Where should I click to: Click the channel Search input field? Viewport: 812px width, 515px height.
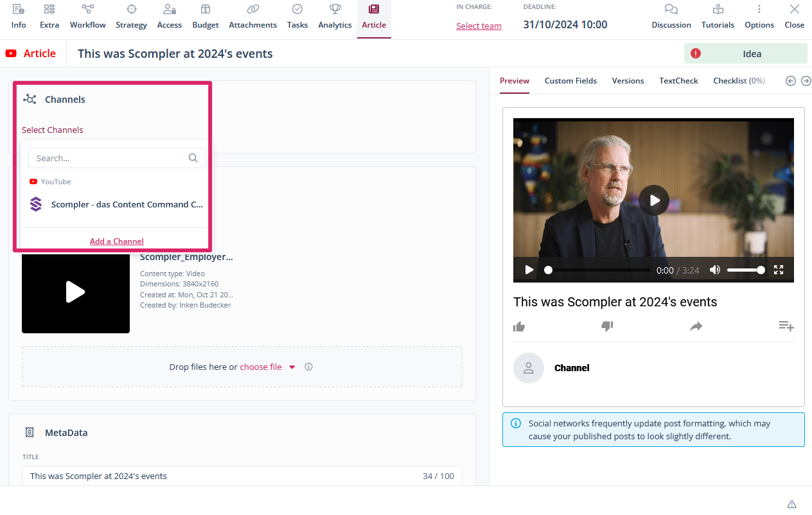pyautogui.click(x=109, y=158)
